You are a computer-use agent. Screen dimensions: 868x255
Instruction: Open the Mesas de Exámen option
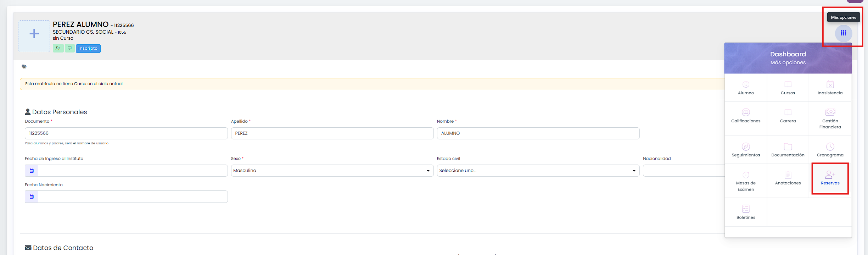(746, 181)
